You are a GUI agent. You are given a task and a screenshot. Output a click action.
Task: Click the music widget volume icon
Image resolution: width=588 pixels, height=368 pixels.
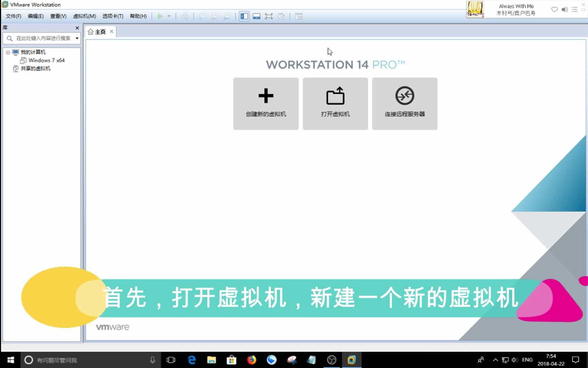click(565, 10)
